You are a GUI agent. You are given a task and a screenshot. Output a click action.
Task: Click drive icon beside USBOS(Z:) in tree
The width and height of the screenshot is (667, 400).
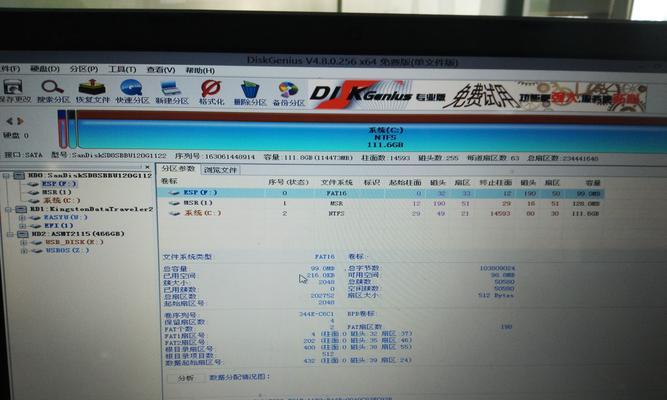pyautogui.click(x=37, y=251)
